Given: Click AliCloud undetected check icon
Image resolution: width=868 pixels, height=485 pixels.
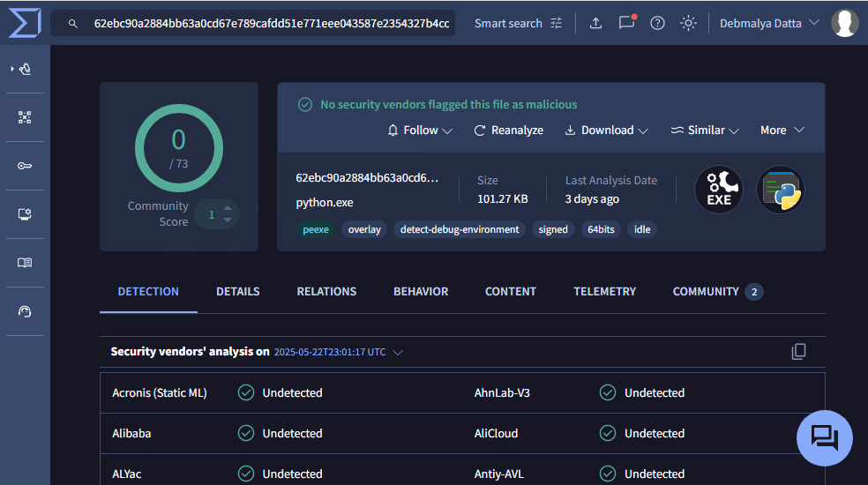Looking at the screenshot, I should tap(608, 433).
